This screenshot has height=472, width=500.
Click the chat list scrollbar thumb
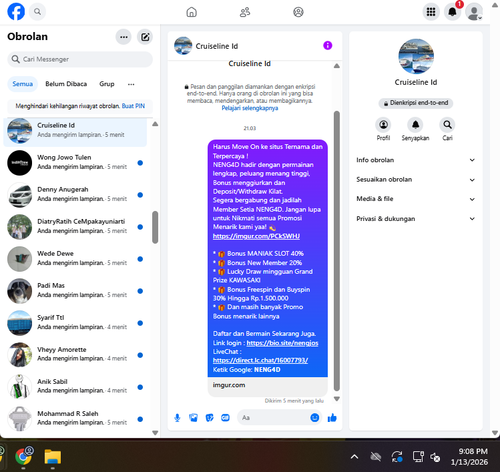tap(155, 227)
